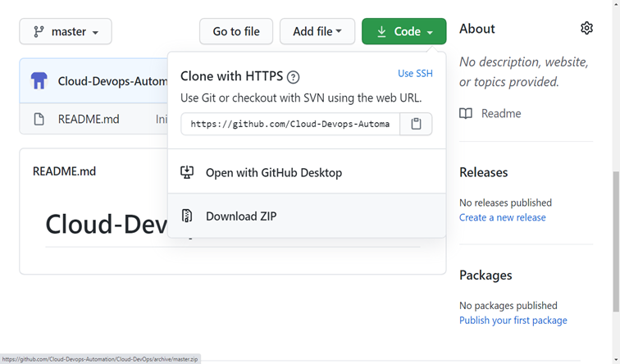Click the GitHub Desktop download icon
This screenshot has width=620, height=364.
187,172
